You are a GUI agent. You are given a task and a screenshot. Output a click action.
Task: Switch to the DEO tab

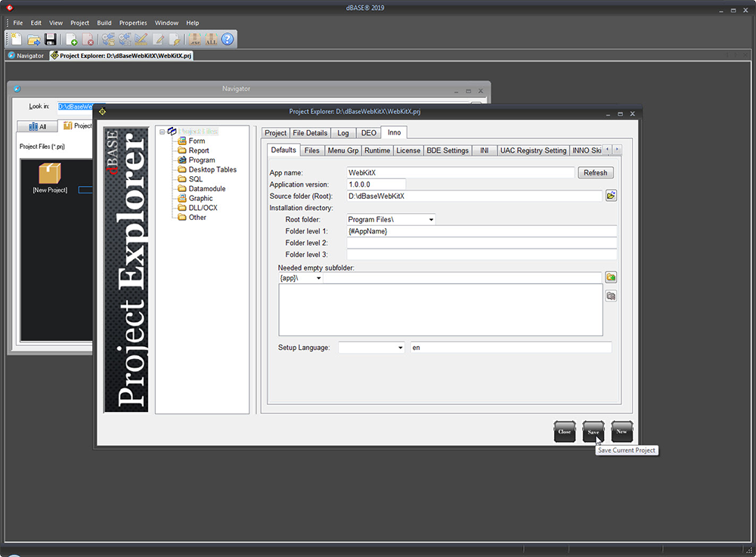pos(369,133)
